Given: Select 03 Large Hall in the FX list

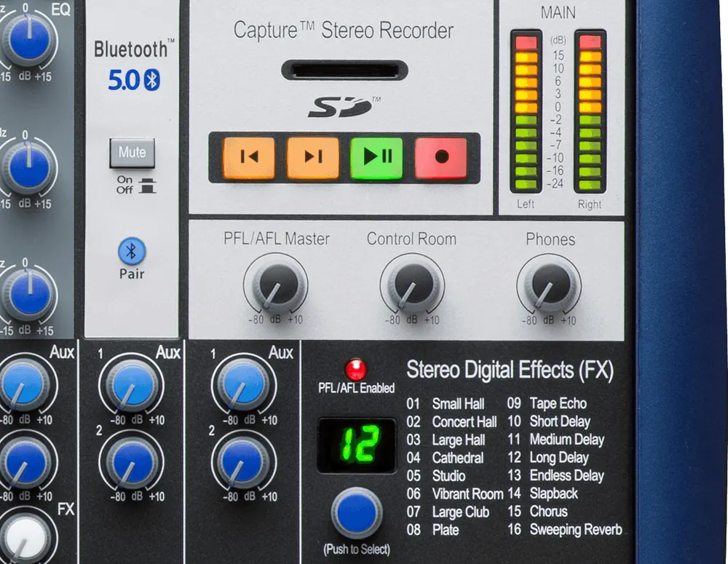Looking at the screenshot, I should [446, 440].
